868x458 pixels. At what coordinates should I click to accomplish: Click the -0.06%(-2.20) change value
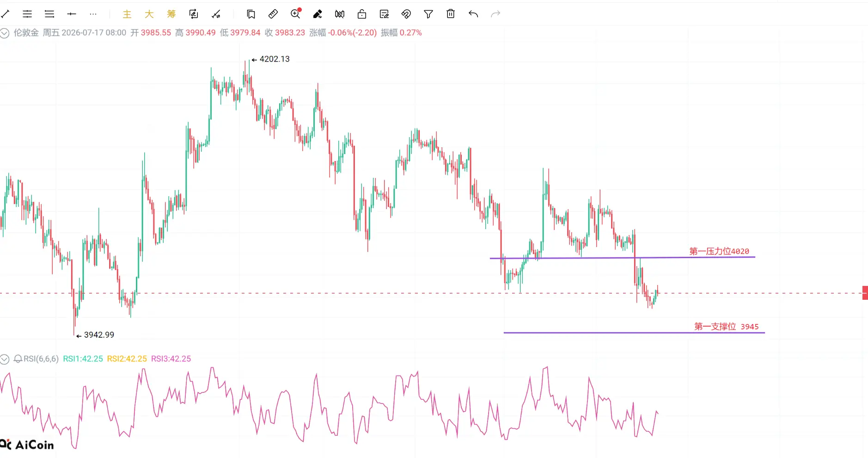352,33
